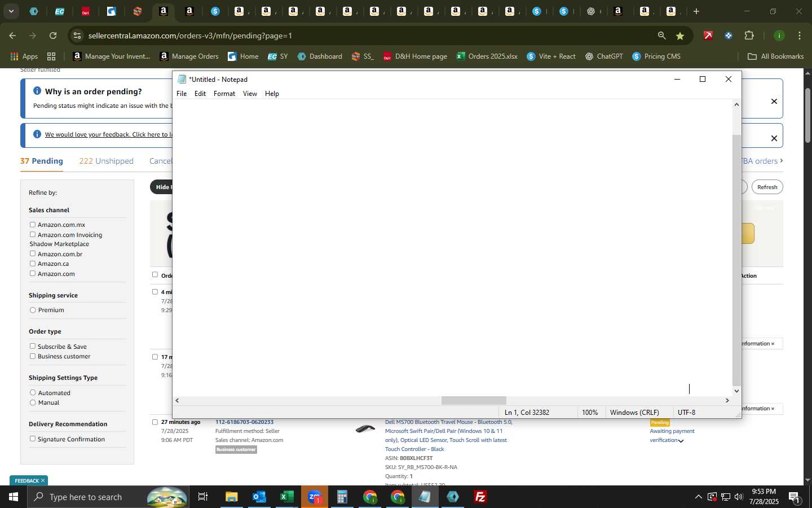Tick Amazon.com Invoicing Shadow Marketplace checkbox
The height and width of the screenshot is (508, 812).
pyautogui.click(x=33, y=235)
